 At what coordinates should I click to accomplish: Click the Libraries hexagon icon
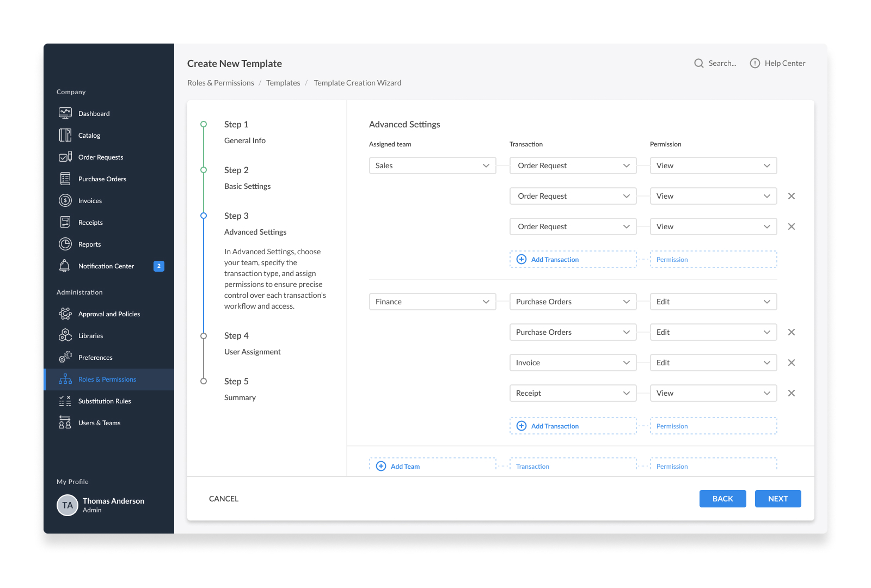65,335
